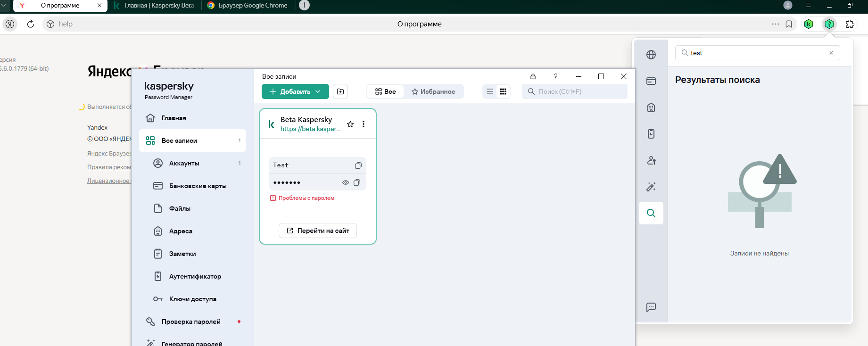This screenshot has width=868, height=346.
Task: Open Аутентификатор in sidebar
Action: click(192, 276)
